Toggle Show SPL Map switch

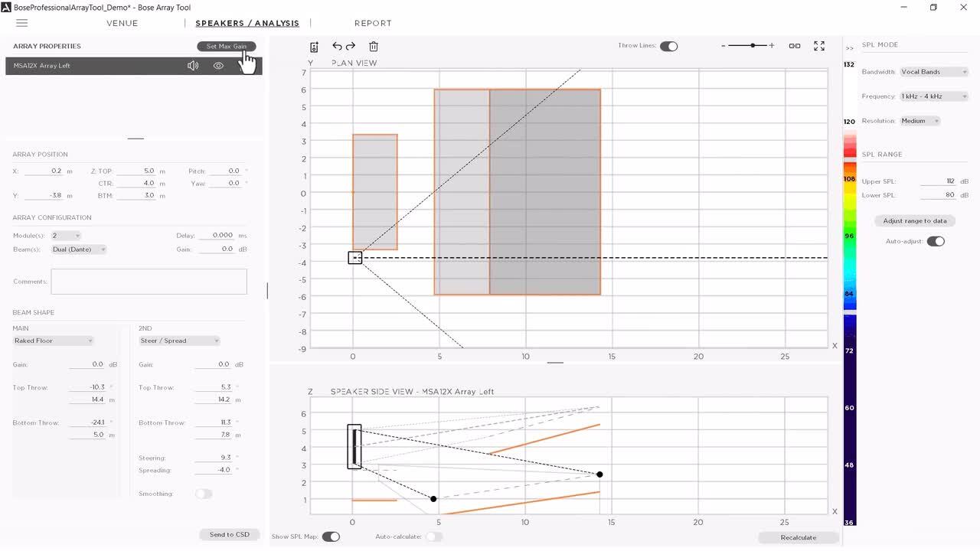331,536
